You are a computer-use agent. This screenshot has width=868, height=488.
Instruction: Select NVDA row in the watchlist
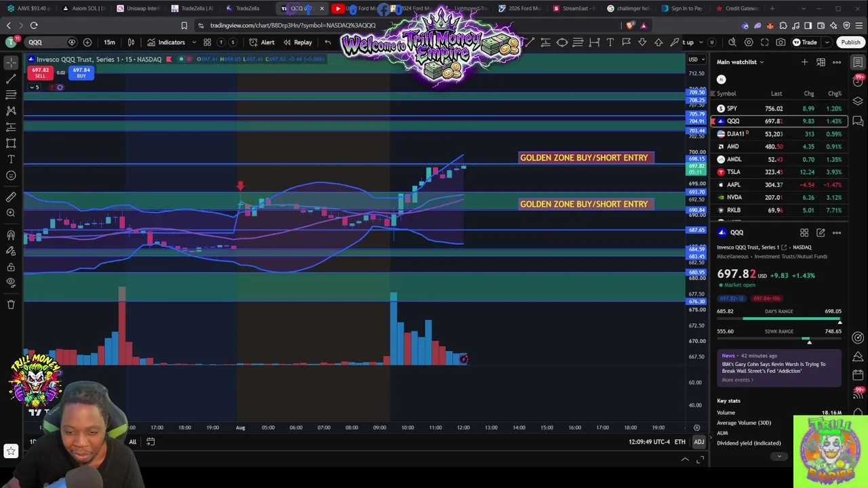click(x=779, y=197)
